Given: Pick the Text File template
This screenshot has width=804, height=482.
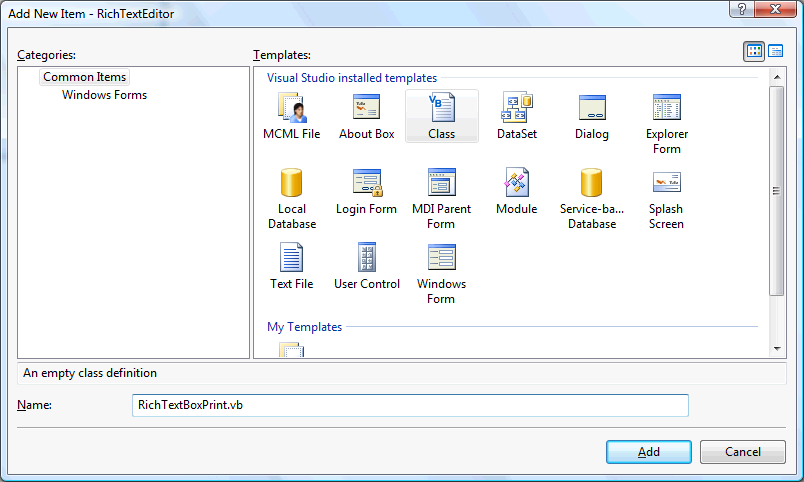Looking at the screenshot, I should click(291, 266).
